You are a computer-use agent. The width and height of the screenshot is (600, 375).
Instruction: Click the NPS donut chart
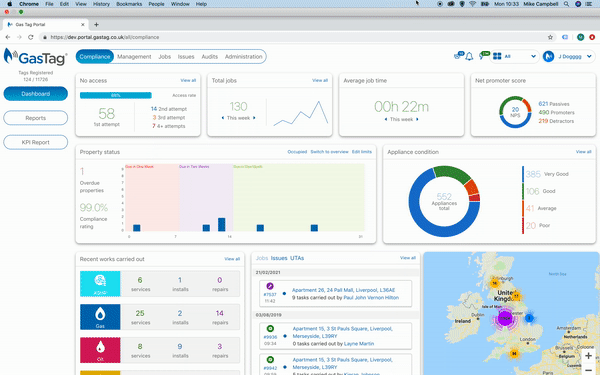pos(515,112)
